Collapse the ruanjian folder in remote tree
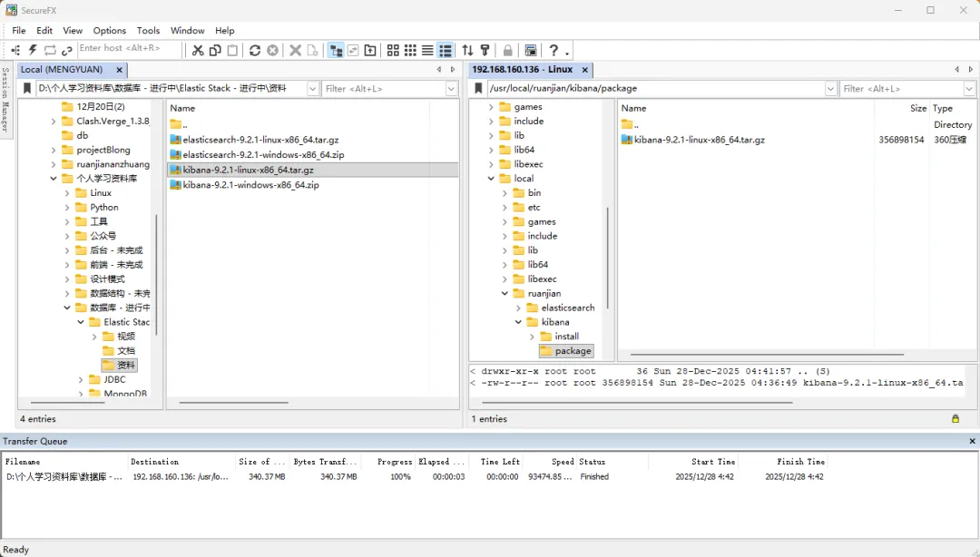This screenshot has width=980, height=557. pos(505,293)
